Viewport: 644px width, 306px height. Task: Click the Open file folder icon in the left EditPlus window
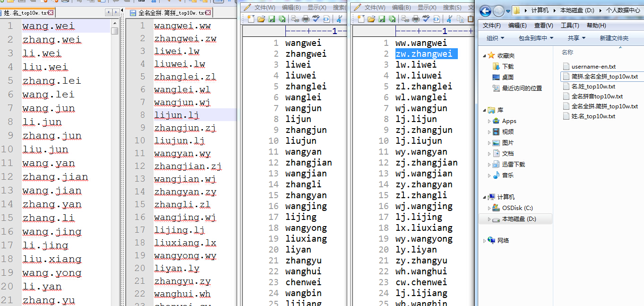(x=261, y=19)
